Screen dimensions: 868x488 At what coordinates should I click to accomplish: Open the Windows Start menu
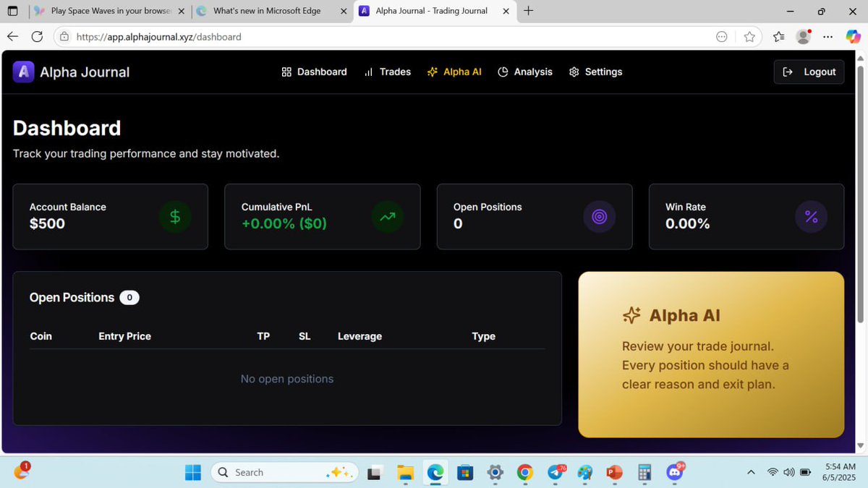click(193, 472)
